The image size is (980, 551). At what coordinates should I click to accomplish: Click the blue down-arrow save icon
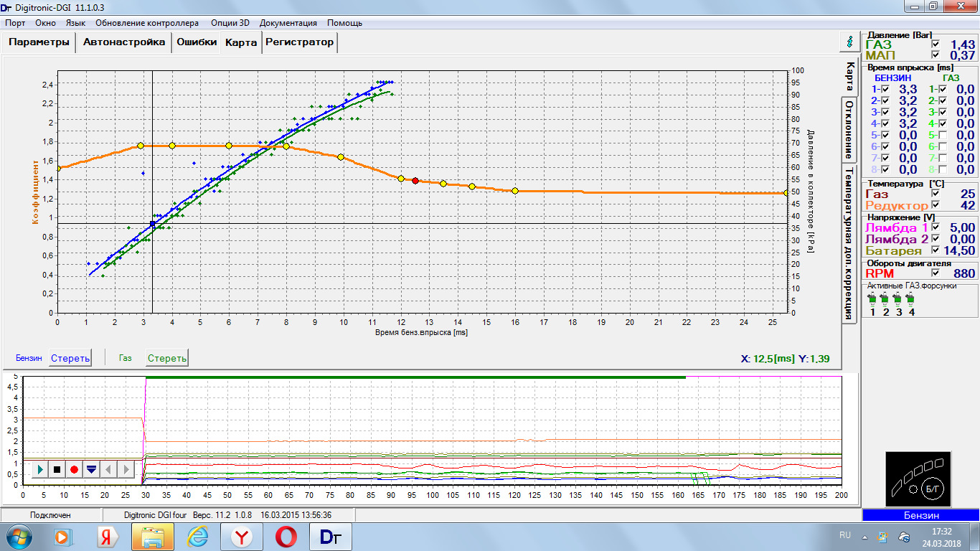pos(91,469)
